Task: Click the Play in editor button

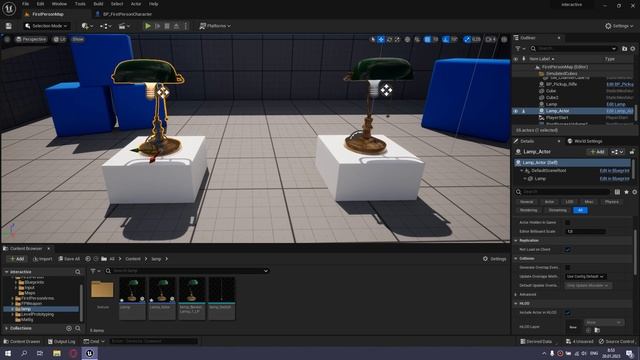Action: pyautogui.click(x=148, y=26)
